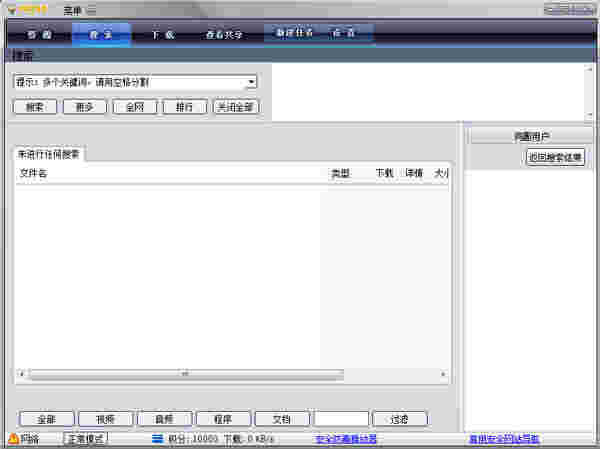This screenshot has height=449, width=600.
Task: Filter results by 程序 button
Action: [223, 419]
